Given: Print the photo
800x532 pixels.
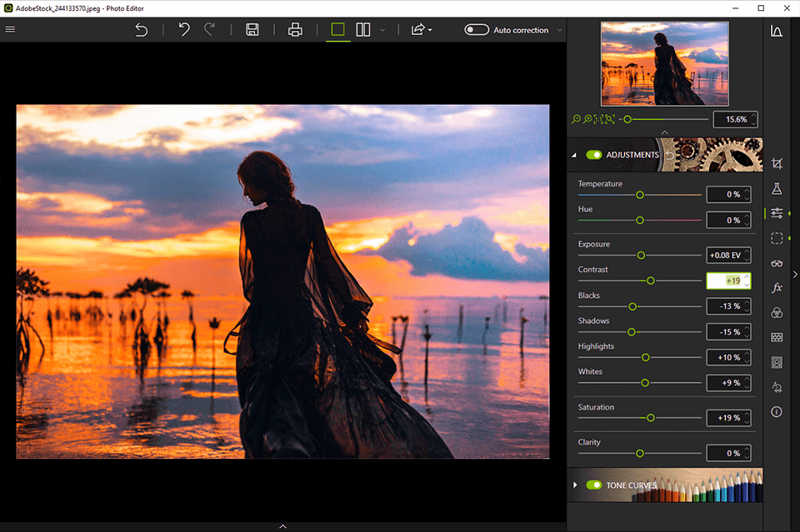Looking at the screenshot, I should [295, 30].
